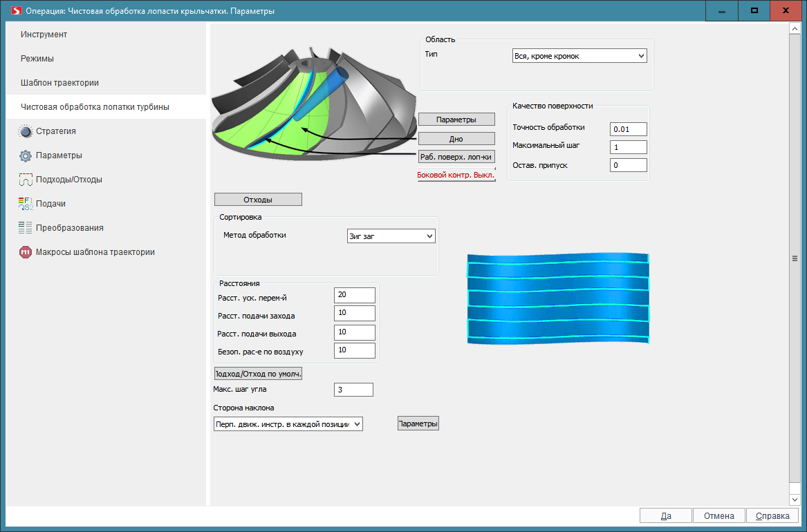Click the Параметры button near impeller image

tap(456, 120)
